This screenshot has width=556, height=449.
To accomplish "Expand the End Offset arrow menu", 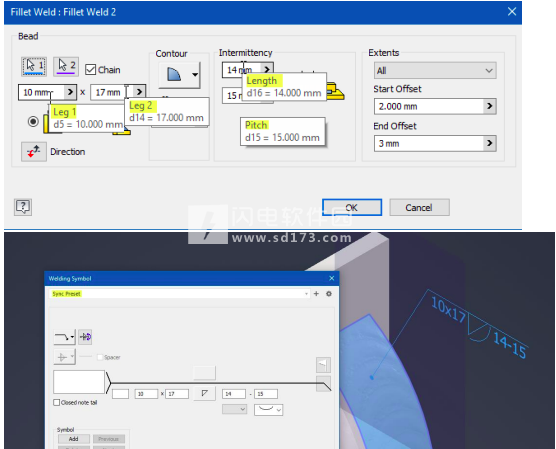I will pos(490,143).
